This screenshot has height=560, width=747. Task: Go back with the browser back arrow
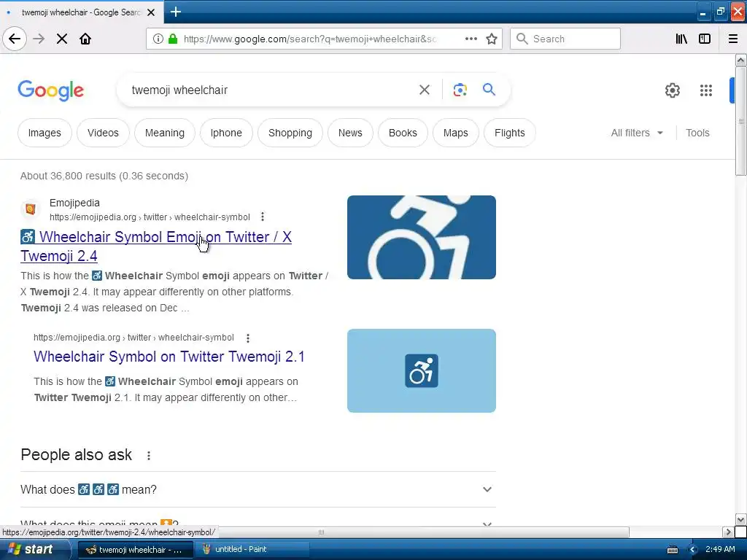pos(15,39)
